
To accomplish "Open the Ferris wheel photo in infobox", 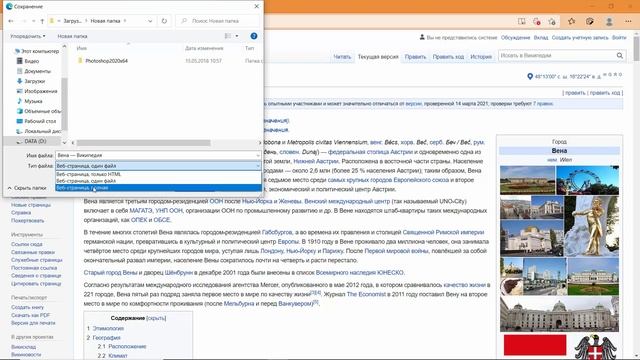I will (x=588, y=180).
